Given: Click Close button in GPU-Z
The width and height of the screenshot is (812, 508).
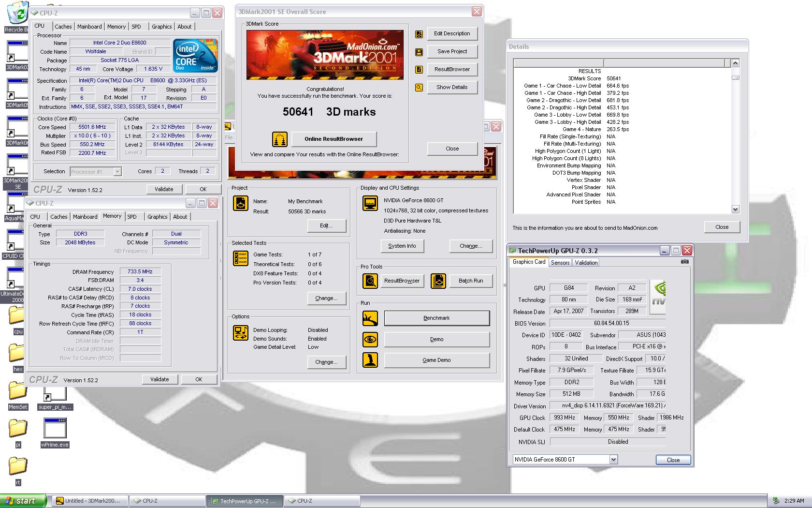Looking at the screenshot, I should click(673, 460).
